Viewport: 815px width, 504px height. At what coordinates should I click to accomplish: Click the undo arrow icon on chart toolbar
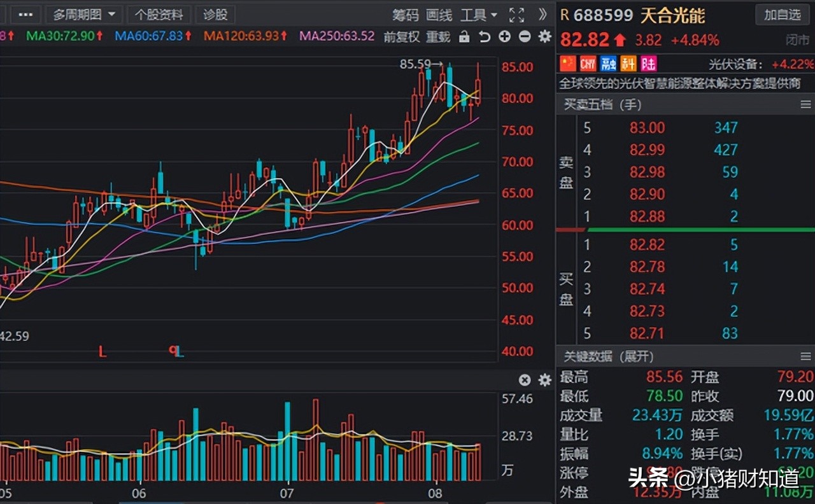click(x=484, y=37)
